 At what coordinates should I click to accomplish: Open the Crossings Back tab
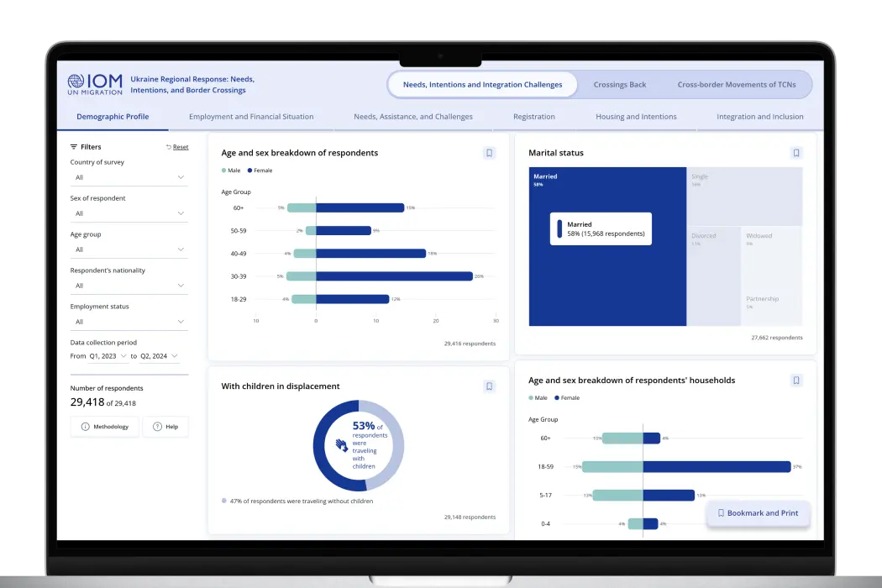click(x=620, y=84)
